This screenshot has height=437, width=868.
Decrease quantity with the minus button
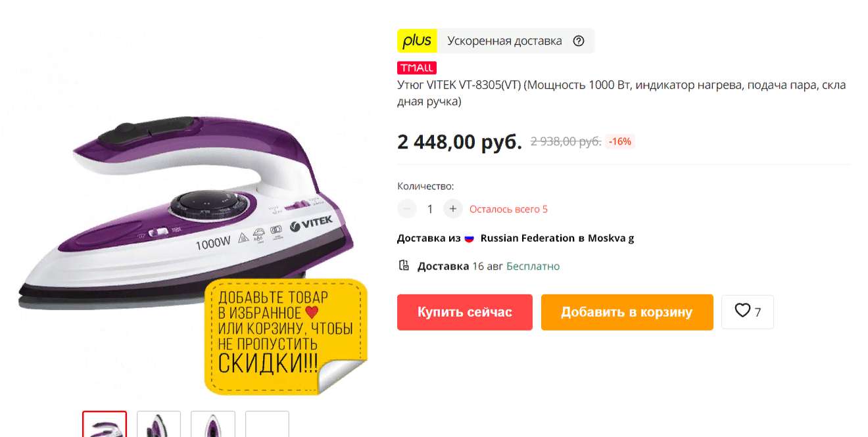pyautogui.click(x=407, y=209)
